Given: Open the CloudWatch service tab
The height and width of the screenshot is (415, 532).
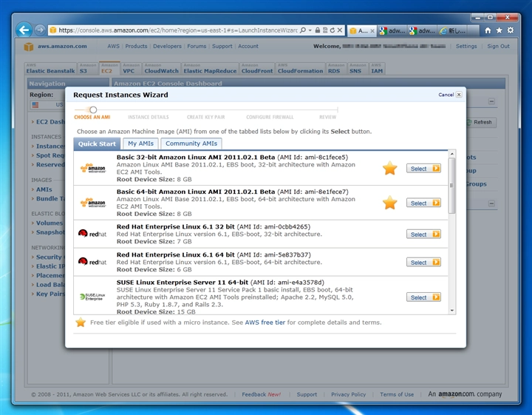Looking at the screenshot, I should 162,69.
